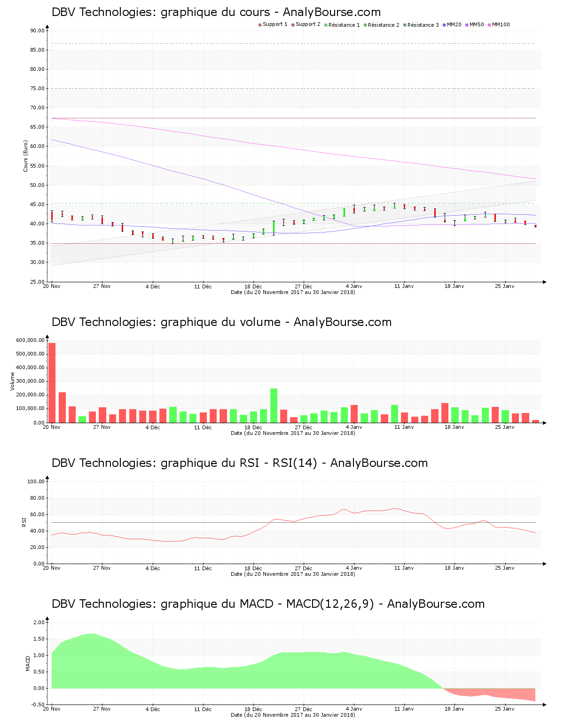Click the 'Cours (Euro)' vertical axis label

click(26, 156)
